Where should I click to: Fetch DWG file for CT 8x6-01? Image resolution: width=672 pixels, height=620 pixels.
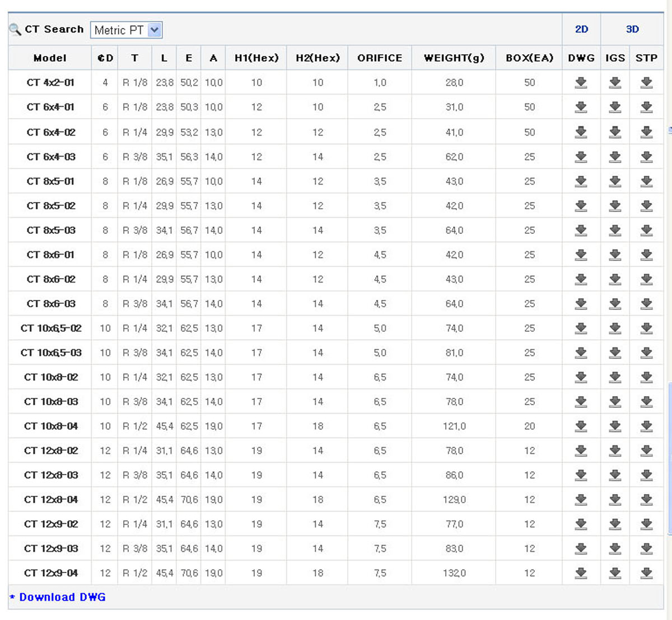(581, 255)
